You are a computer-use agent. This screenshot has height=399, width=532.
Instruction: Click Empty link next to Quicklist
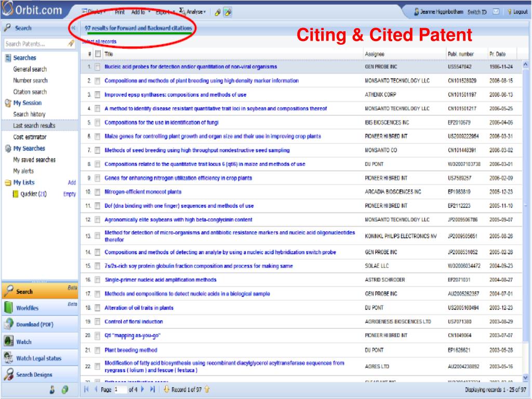(70, 194)
